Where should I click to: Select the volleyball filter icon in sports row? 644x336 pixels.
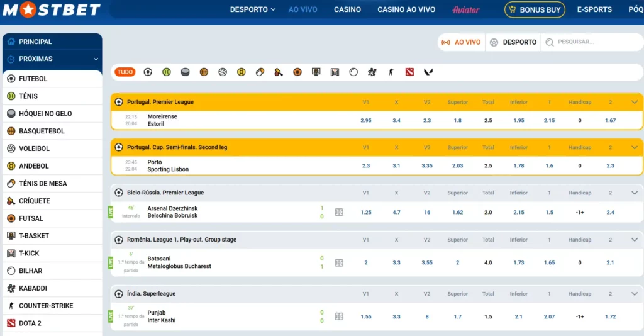click(223, 72)
